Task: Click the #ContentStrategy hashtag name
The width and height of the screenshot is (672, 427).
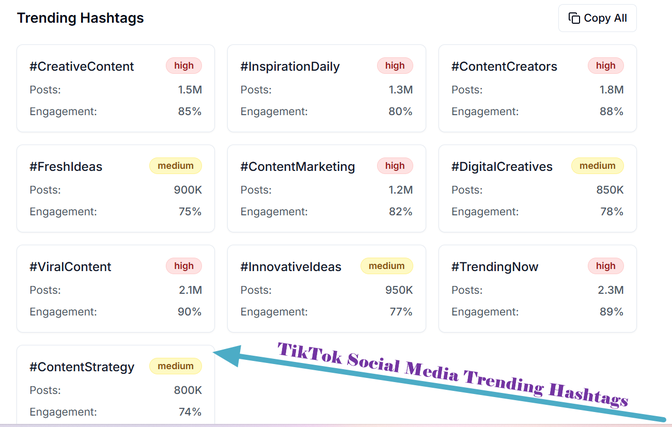Action: (x=82, y=367)
